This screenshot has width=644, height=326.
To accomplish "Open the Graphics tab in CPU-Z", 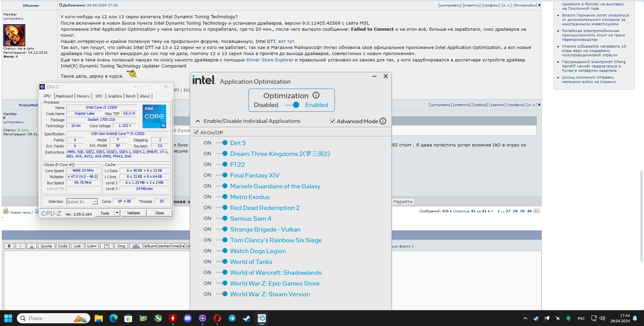I will click(x=115, y=96).
